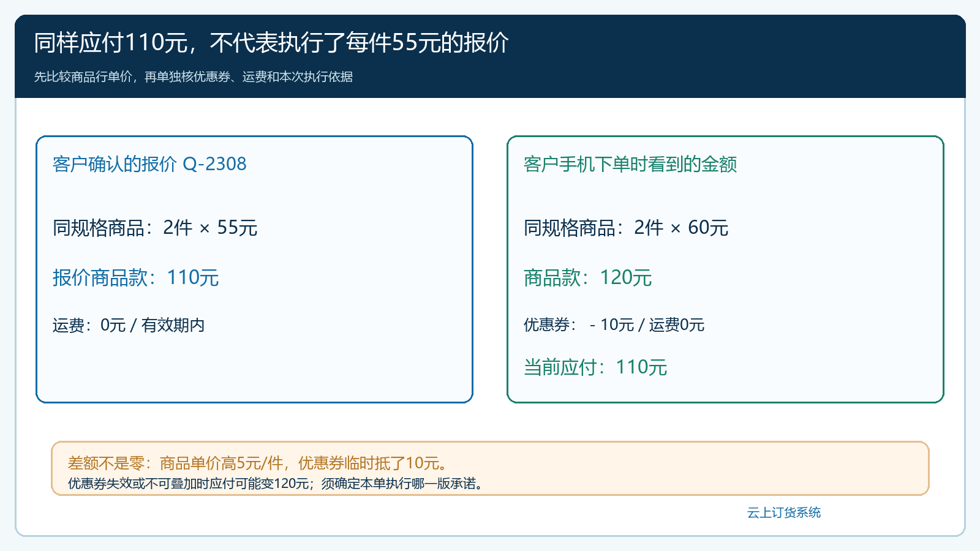Select the line 2件 × 60元
The image size is (980, 551).
(626, 228)
